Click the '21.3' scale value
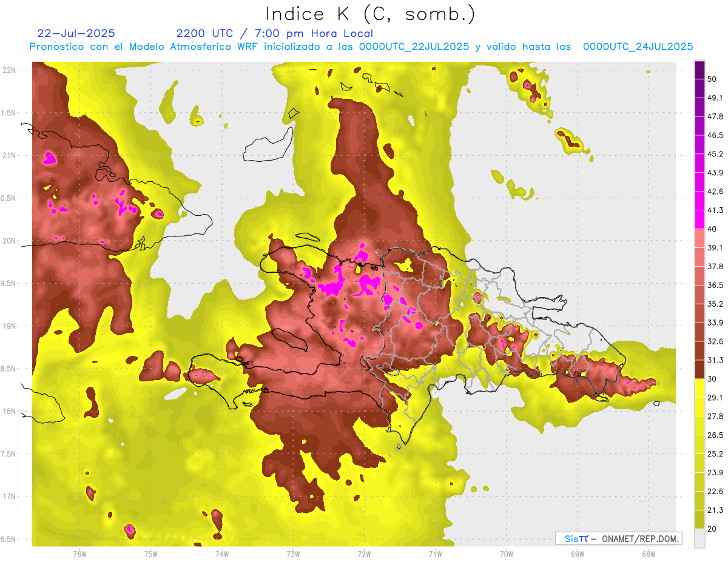Screen dimensions: 728x562 715,510
